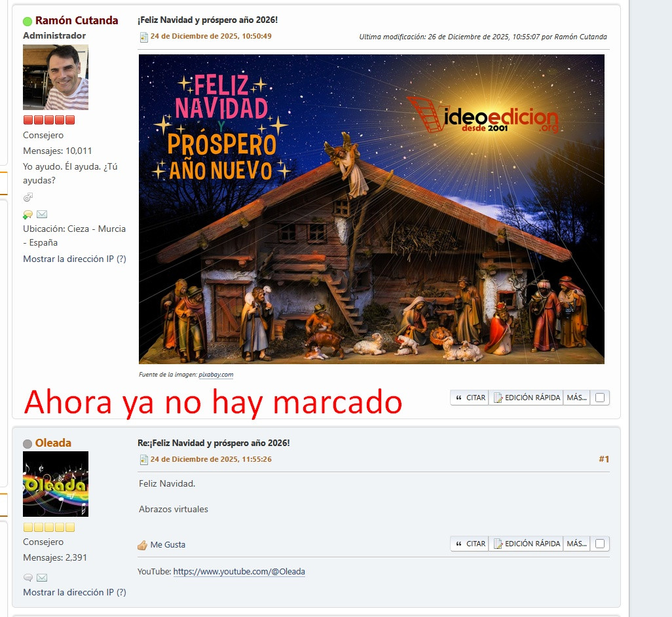Image resolution: width=672 pixels, height=617 pixels.
Task: Click the quote icon in Ramón's CITAR button
Action: [458, 398]
